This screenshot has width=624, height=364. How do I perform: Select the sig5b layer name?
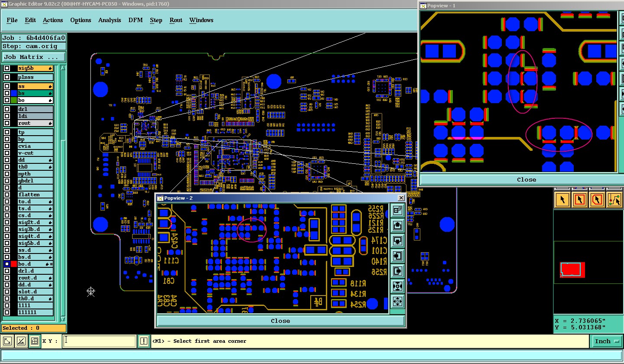click(x=35, y=68)
